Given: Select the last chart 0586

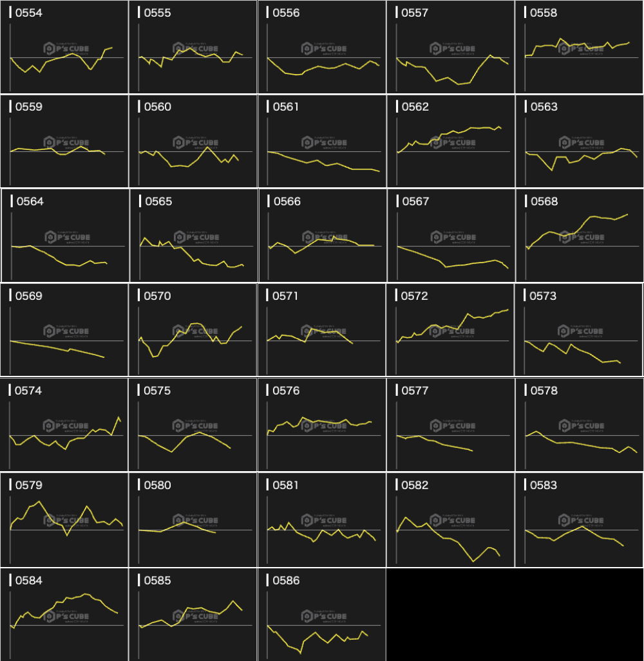Looking at the screenshot, I should tap(322, 615).
